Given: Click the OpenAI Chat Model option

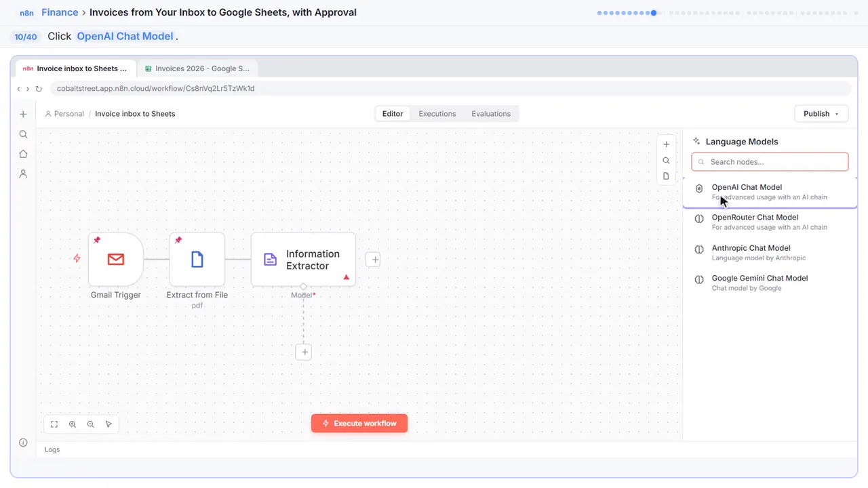Looking at the screenshot, I should click(770, 192).
